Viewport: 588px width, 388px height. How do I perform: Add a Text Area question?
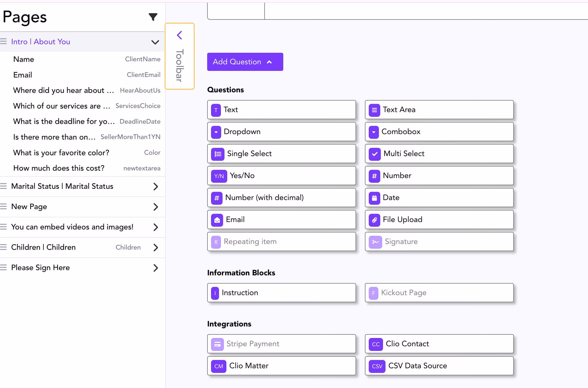(x=439, y=110)
